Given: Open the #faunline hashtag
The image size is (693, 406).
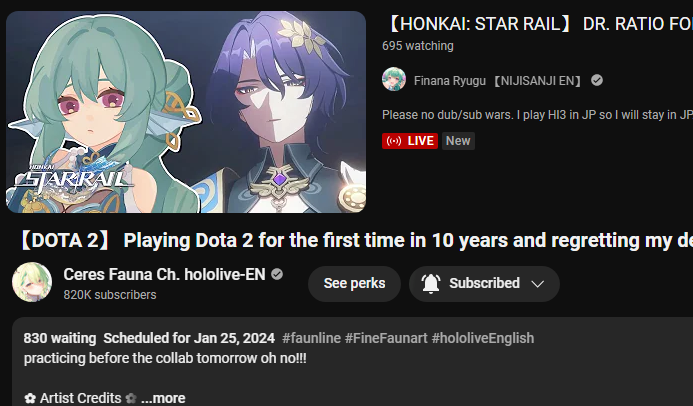Looking at the screenshot, I should [311, 338].
